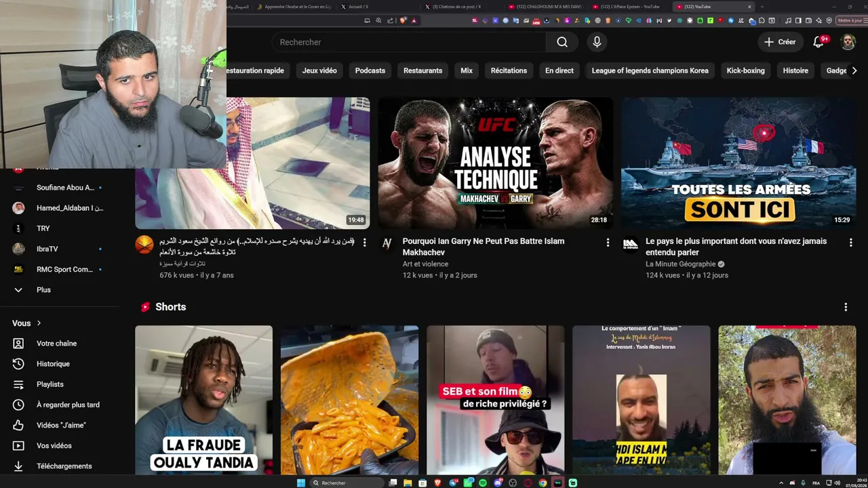The width and height of the screenshot is (868, 488).
Task: Open Discord from the taskbar
Action: [498, 483]
